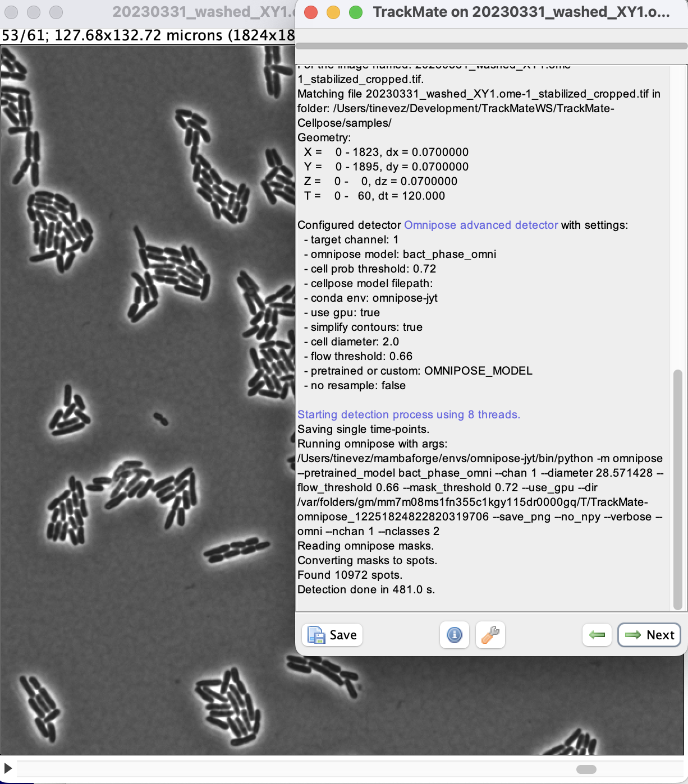
Task: Click the floppy-disk icon on the Save button
Action: [x=316, y=635]
